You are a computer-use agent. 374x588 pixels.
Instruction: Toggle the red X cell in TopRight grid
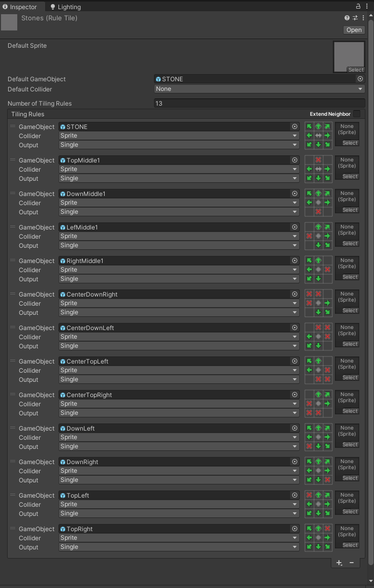[x=327, y=529]
